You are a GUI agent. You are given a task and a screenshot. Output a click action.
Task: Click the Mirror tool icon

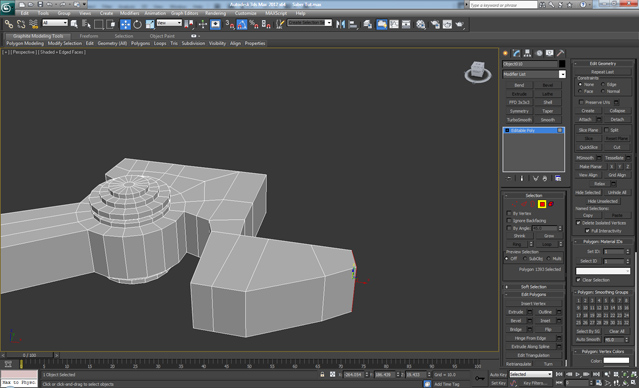pos(341,24)
